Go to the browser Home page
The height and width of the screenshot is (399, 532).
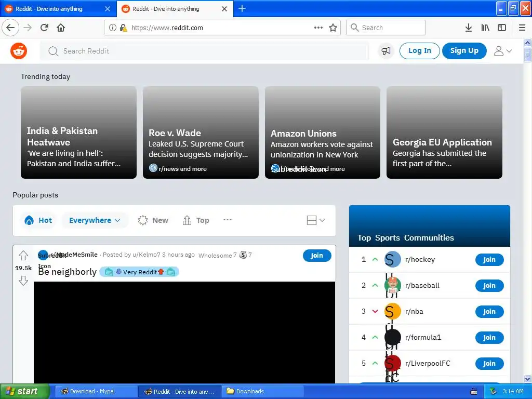click(61, 28)
